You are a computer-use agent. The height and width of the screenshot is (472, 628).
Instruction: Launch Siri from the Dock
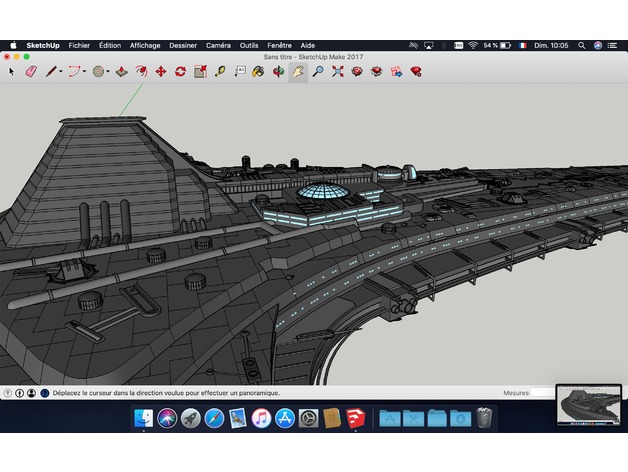167,418
